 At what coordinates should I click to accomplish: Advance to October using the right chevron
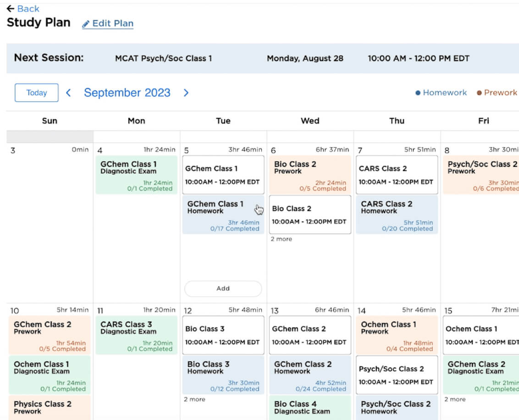186,93
